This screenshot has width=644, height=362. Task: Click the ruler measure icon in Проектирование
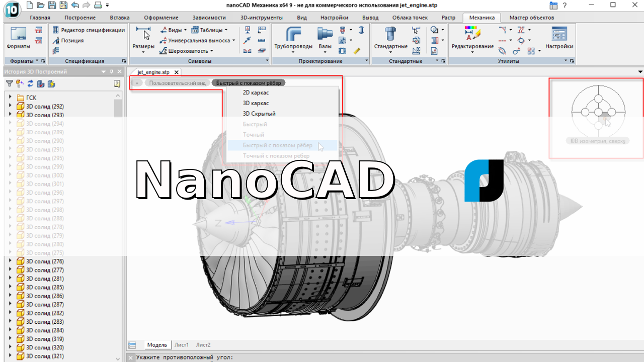357,50
